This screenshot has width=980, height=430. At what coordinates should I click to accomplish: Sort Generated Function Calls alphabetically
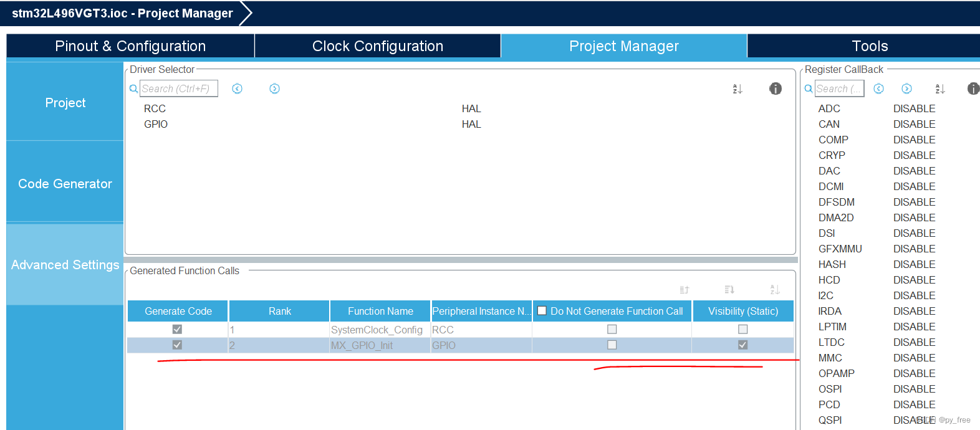775,290
